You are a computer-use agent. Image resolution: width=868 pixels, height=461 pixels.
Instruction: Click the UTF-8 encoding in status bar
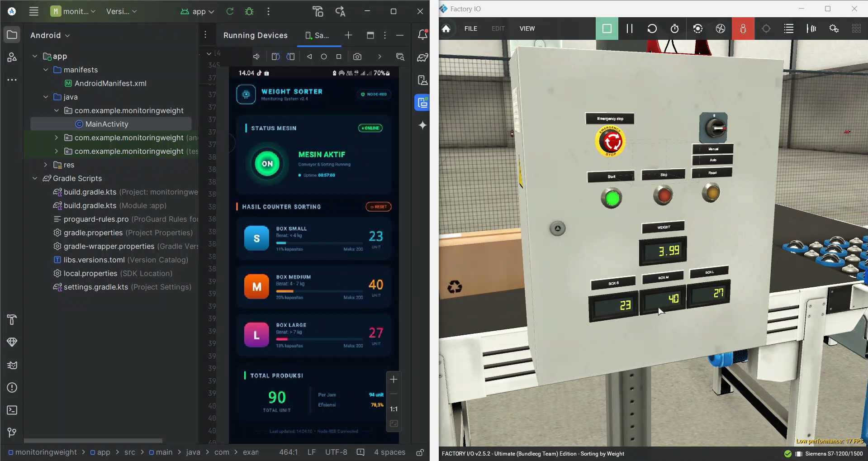[x=336, y=452]
